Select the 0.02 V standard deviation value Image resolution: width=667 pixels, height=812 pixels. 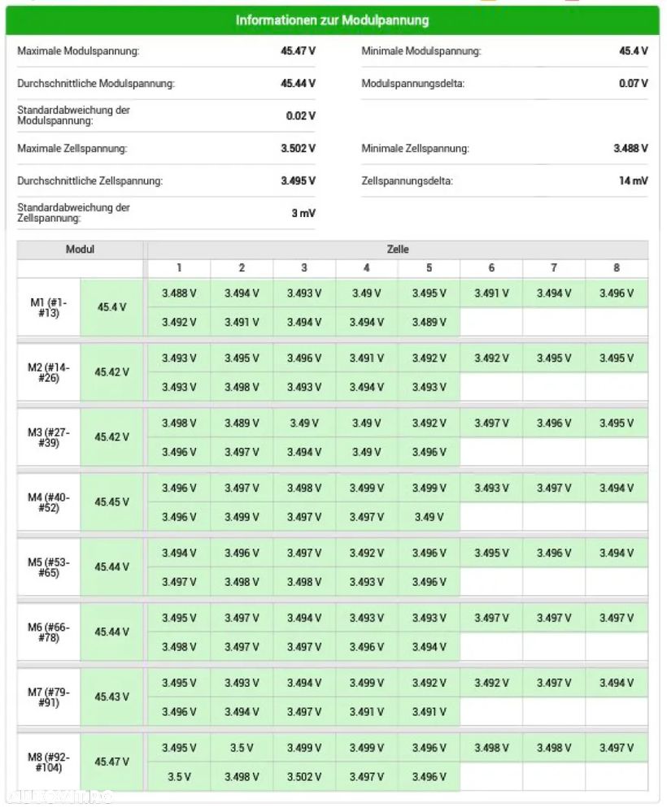coord(301,115)
